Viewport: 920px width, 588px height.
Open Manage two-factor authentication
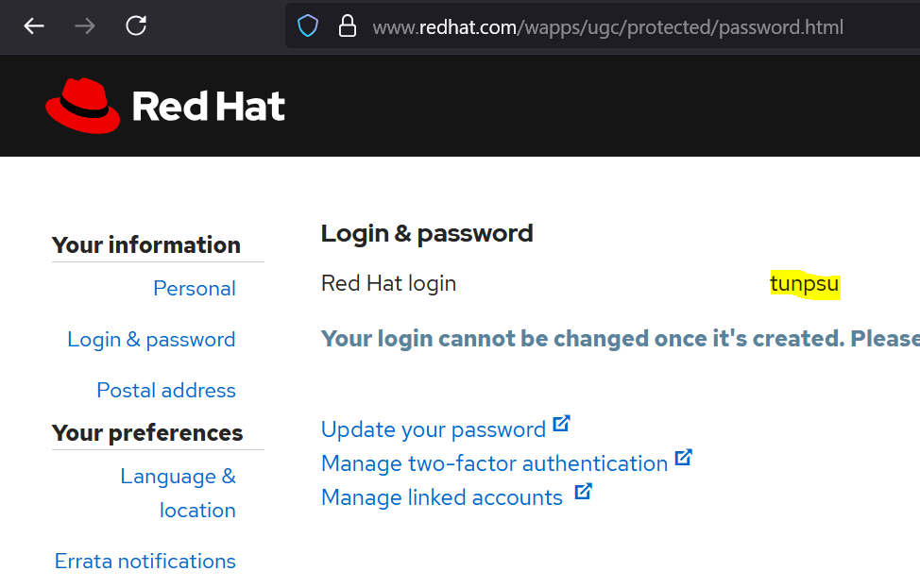click(x=493, y=462)
